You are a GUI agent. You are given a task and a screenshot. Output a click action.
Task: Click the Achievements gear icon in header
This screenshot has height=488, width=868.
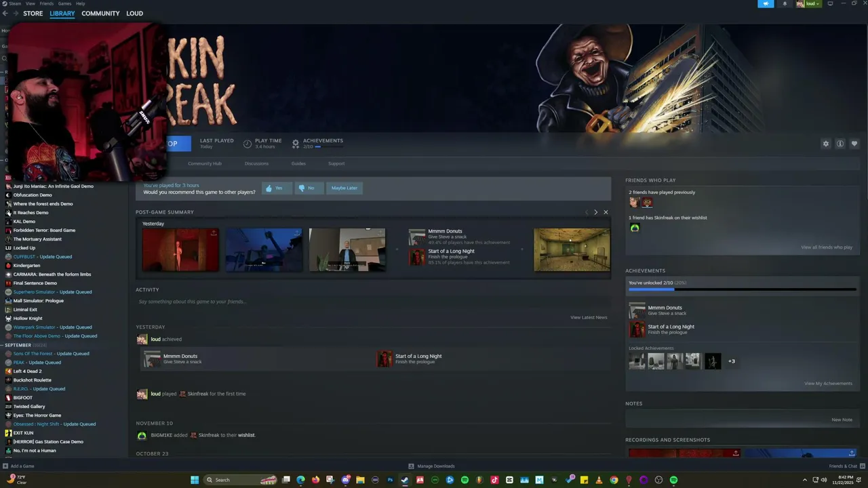pyautogui.click(x=296, y=144)
